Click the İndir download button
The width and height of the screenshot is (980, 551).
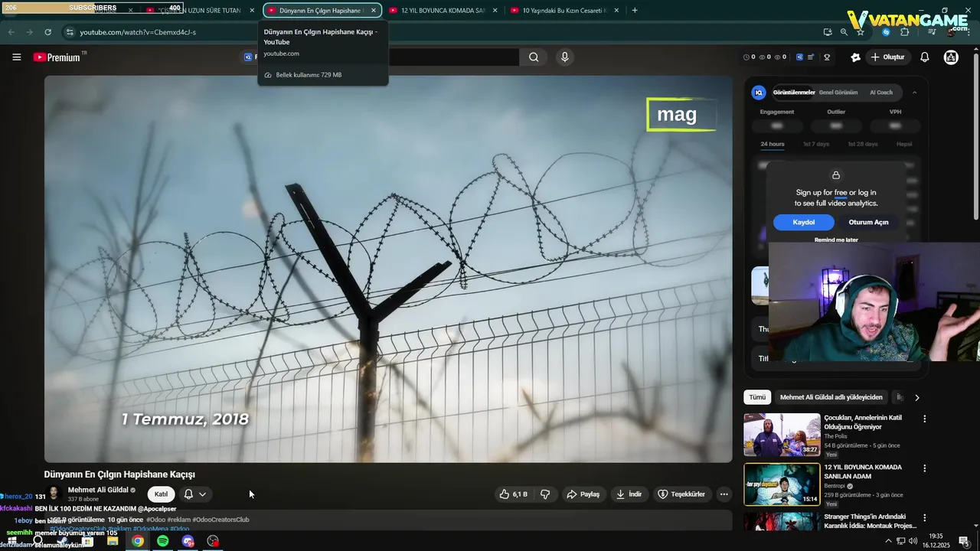(629, 494)
